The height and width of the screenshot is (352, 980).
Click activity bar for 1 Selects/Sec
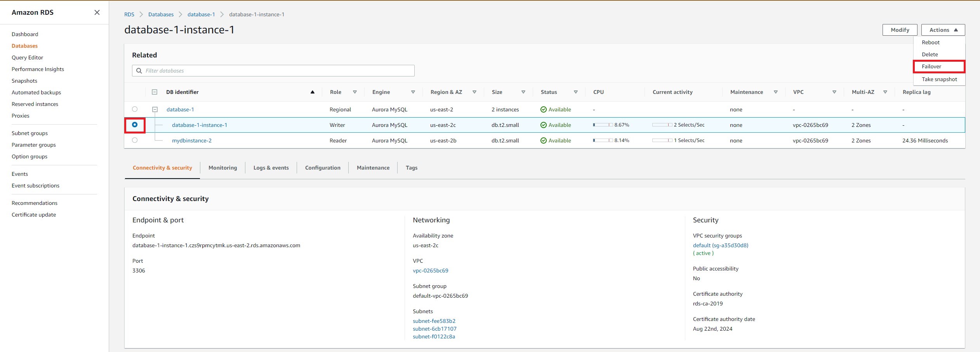point(662,140)
